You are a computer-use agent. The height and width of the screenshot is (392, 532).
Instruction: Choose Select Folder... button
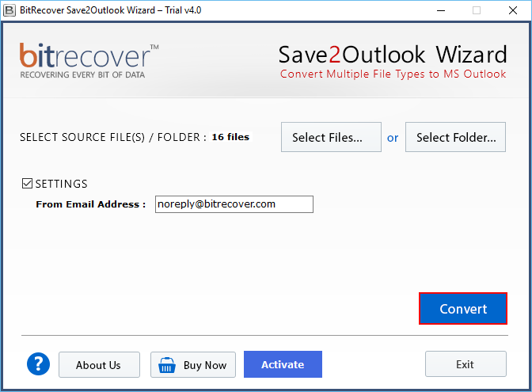click(x=455, y=137)
